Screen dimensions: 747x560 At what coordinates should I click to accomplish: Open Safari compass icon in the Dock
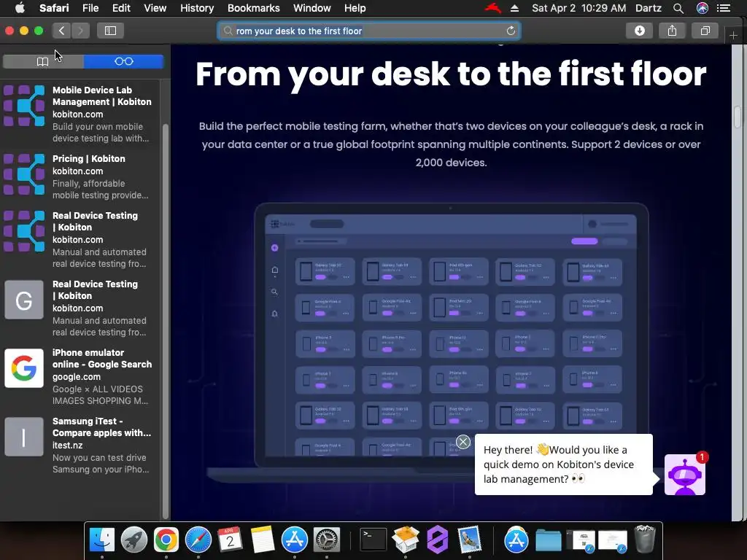pos(198,540)
